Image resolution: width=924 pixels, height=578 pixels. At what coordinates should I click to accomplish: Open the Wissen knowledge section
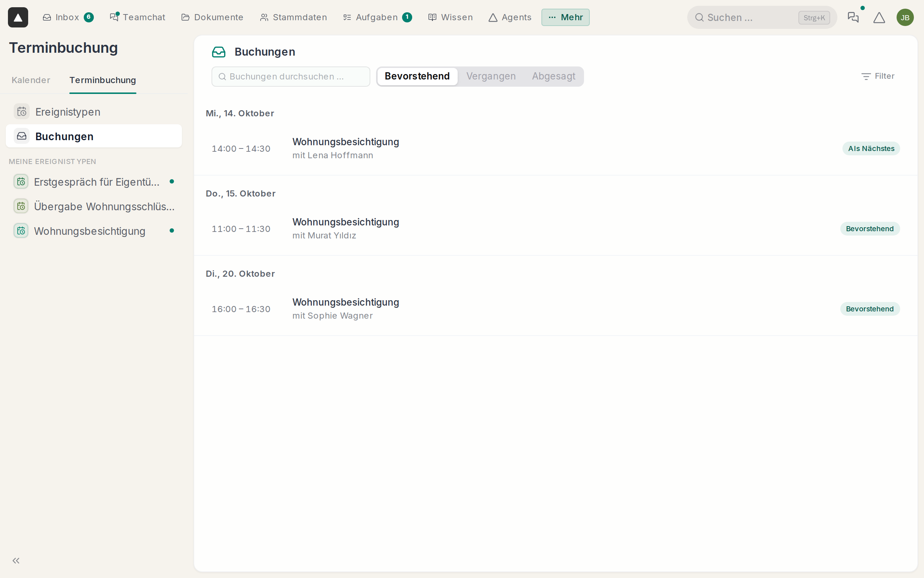(x=450, y=17)
